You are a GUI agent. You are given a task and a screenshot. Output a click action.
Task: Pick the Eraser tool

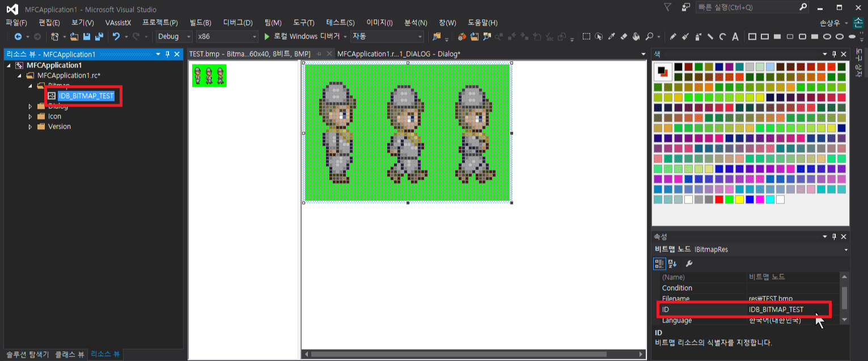(x=624, y=37)
